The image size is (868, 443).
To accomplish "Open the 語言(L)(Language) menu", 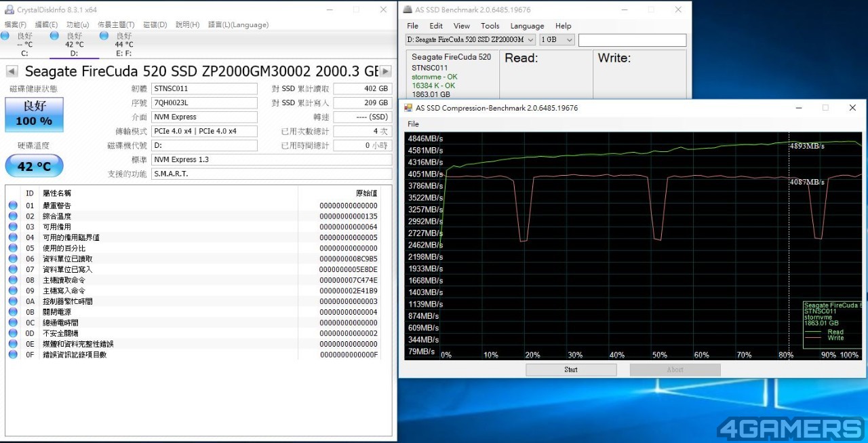I will coord(238,24).
